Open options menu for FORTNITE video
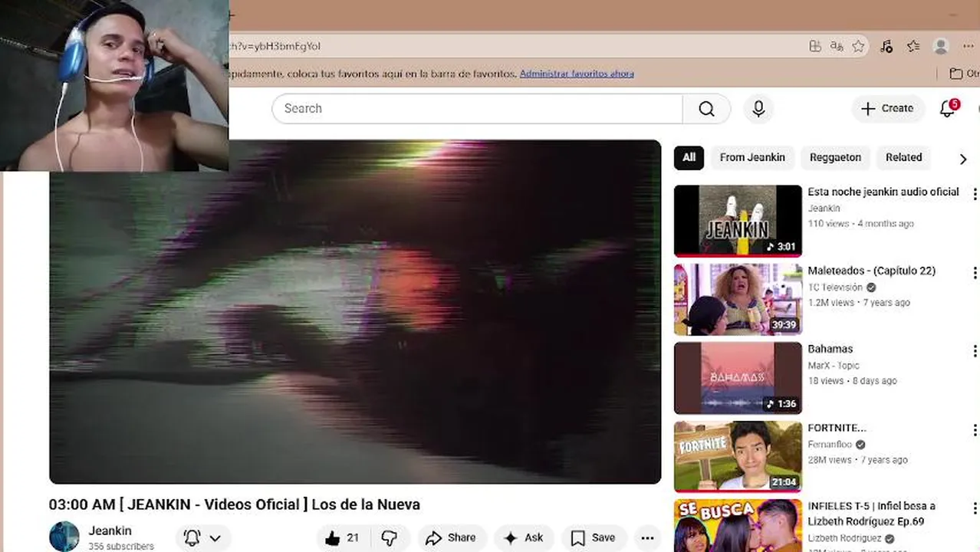The image size is (980, 552). 975,430
